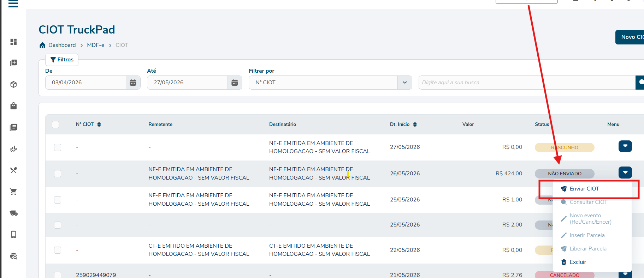Open the hamburger menu in the sidebar

[13, 4]
